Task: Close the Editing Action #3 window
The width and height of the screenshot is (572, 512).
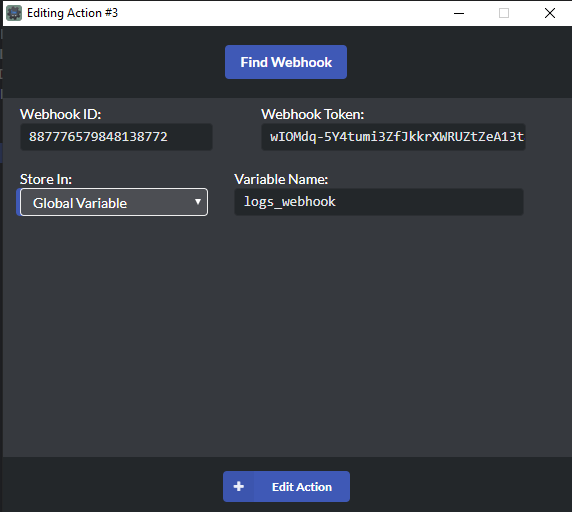Action: pyautogui.click(x=549, y=13)
